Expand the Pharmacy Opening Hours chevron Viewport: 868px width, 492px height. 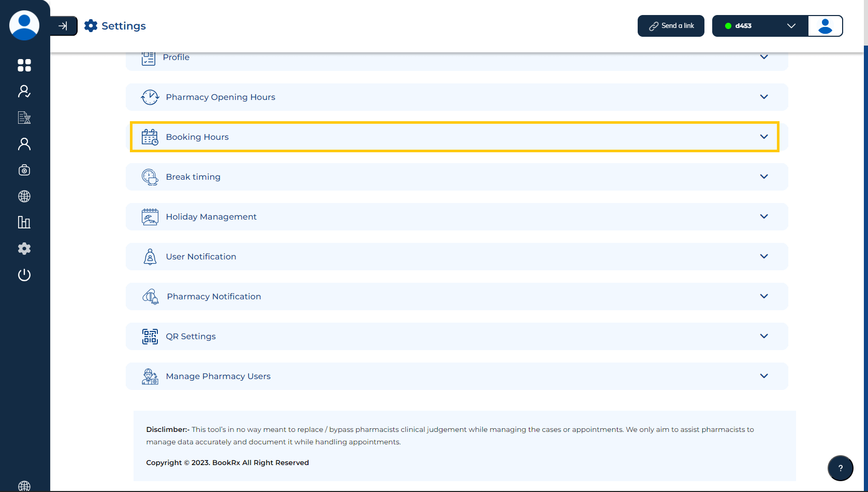[763, 97]
